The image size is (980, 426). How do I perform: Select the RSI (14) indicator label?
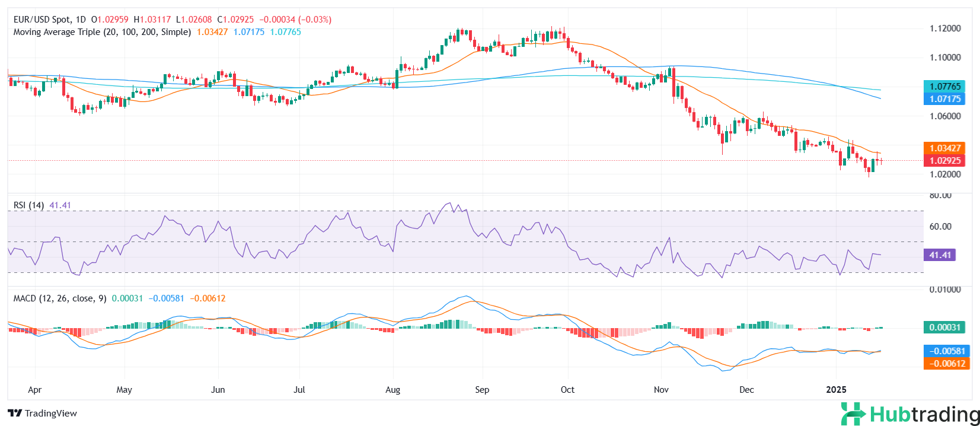tap(28, 205)
